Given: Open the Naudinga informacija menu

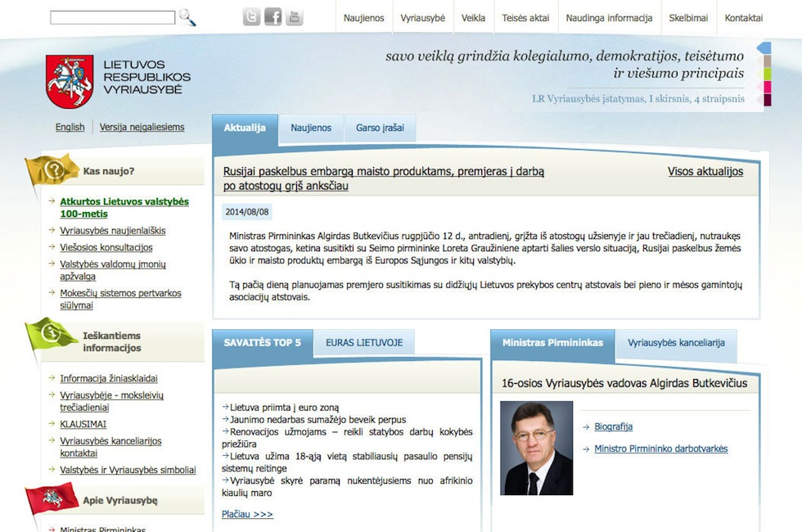Looking at the screenshot, I should pyautogui.click(x=609, y=18).
